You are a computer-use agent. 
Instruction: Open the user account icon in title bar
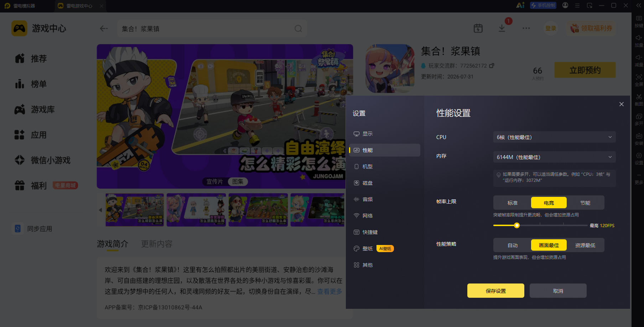point(565,5)
